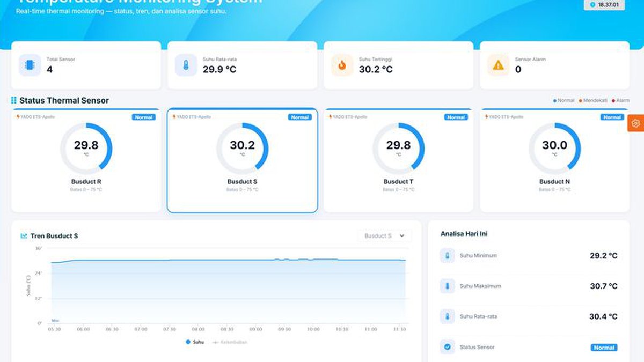Click the Busduct S temperature gauge ring
This screenshot has width=644, height=362.
click(x=242, y=149)
